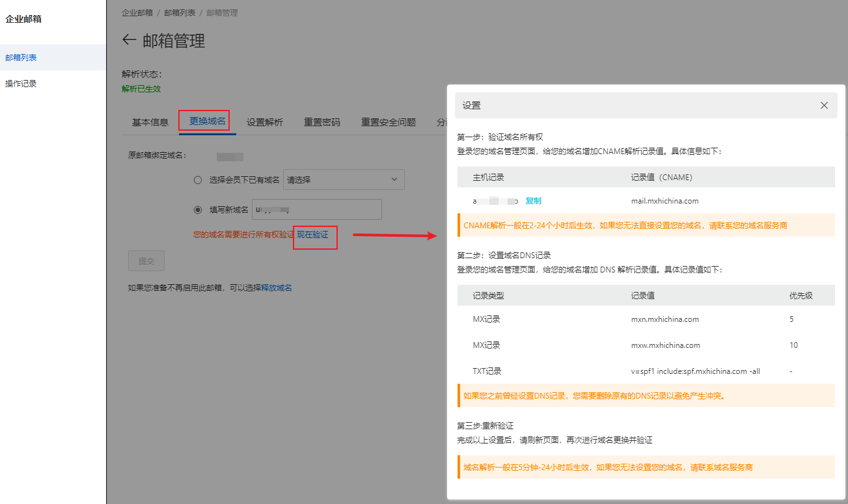Copy the CNAME host record via 复制
848x504 pixels.
click(533, 201)
